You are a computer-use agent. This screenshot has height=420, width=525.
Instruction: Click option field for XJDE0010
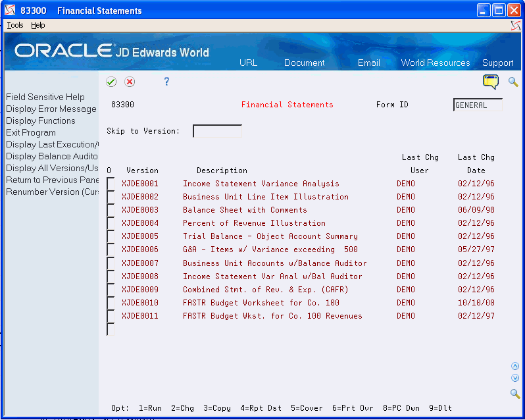coord(111,303)
